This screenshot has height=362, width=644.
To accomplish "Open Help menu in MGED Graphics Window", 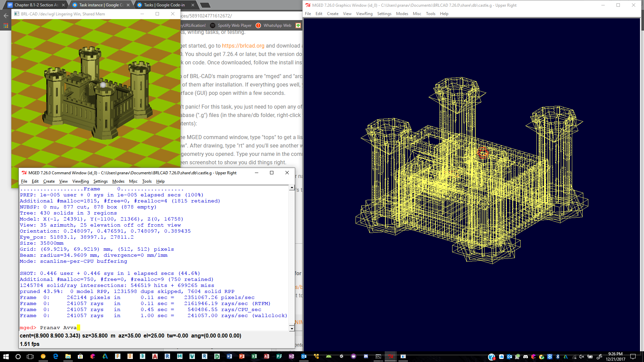I will (x=444, y=14).
